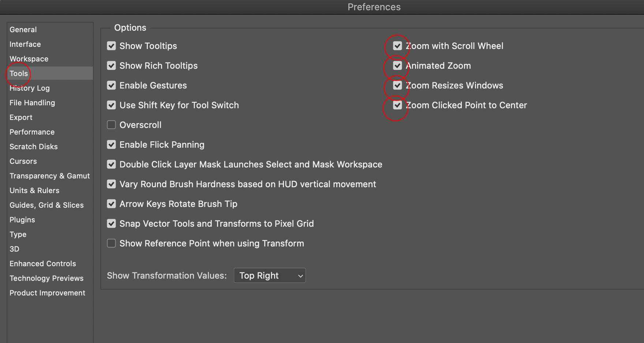Select the Technology Previews section
The height and width of the screenshot is (343, 644).
pos(46,278)
